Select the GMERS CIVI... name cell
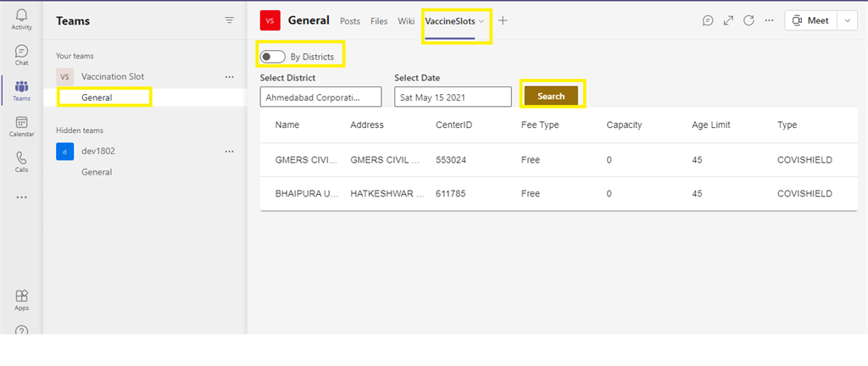Image resolution: width=868 pixels, height=366 pixels. point(306,160)
